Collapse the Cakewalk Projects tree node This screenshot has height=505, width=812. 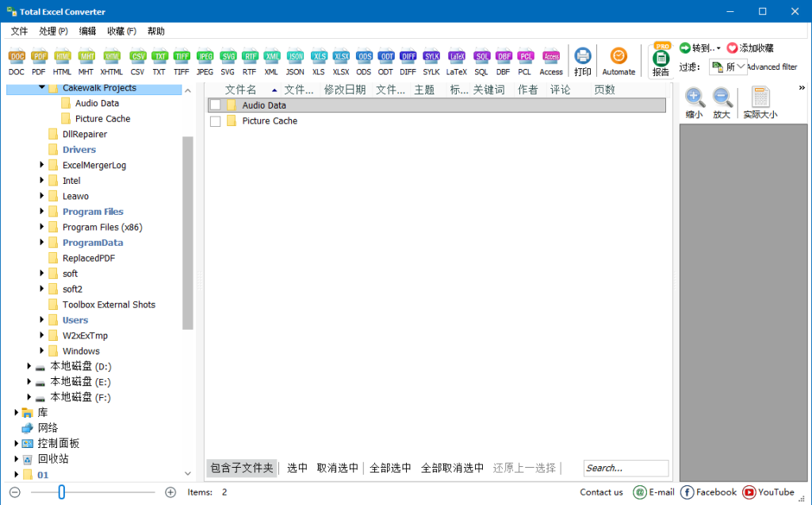pyautogui.click(x=42, y=87)
